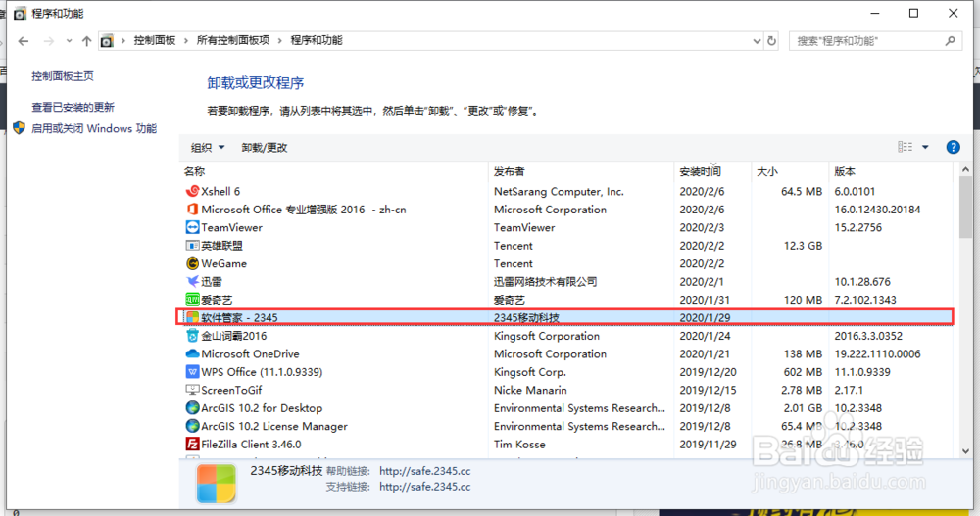Click the 迅雷 program icon

pyautogui.click(x=192, y=282)
